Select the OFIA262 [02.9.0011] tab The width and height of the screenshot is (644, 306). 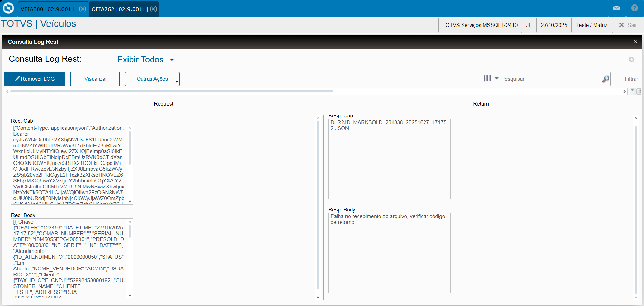tap(120, 9)
